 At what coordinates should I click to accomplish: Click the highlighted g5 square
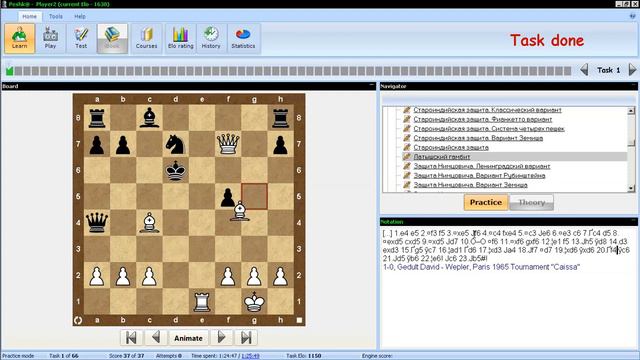(254, 196)
